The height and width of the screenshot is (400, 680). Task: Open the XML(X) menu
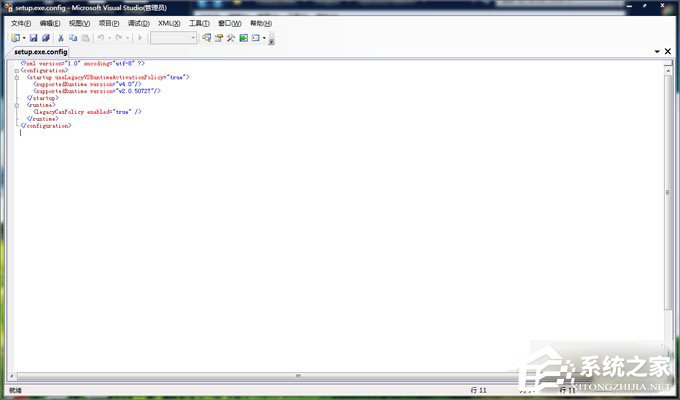[169, 23]
